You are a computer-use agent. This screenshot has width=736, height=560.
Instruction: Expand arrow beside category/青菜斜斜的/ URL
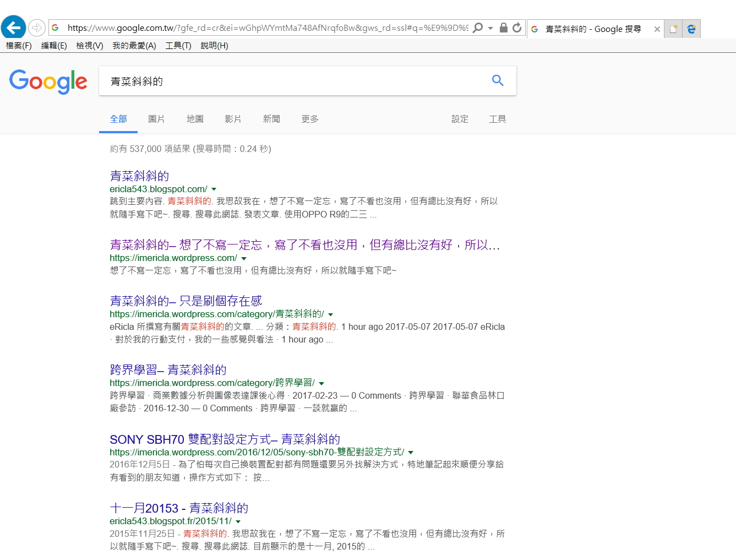pos(331,314)
